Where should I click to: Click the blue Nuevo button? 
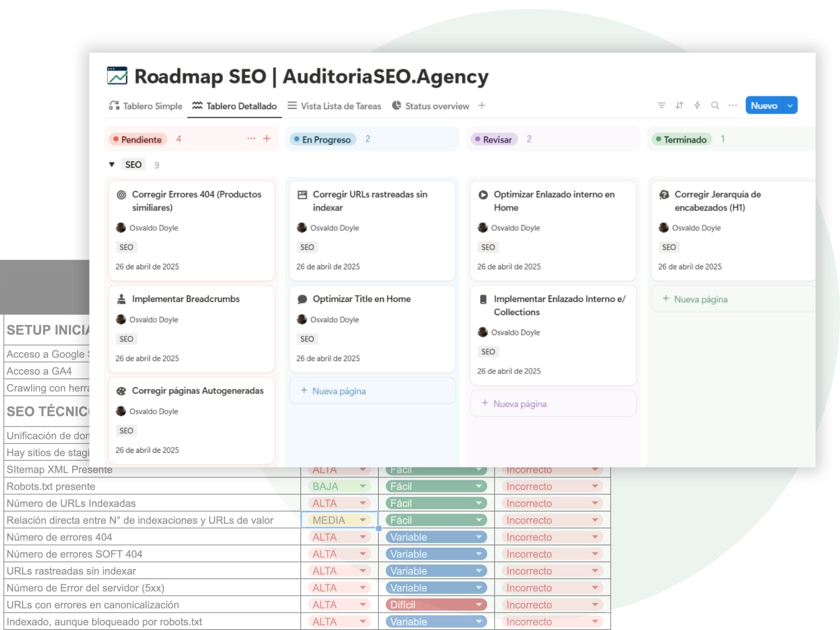764,106
